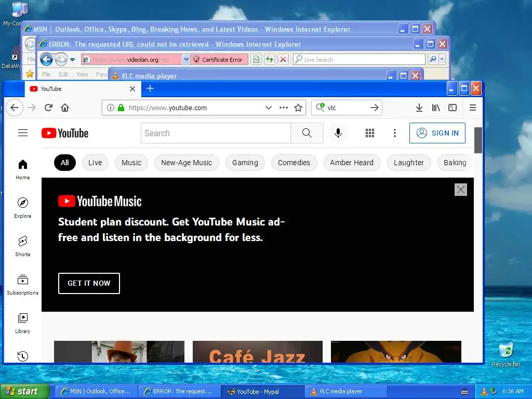Click Certificate Error in Internet Explorer
532x399 pixels.
(x=219, y=60)
